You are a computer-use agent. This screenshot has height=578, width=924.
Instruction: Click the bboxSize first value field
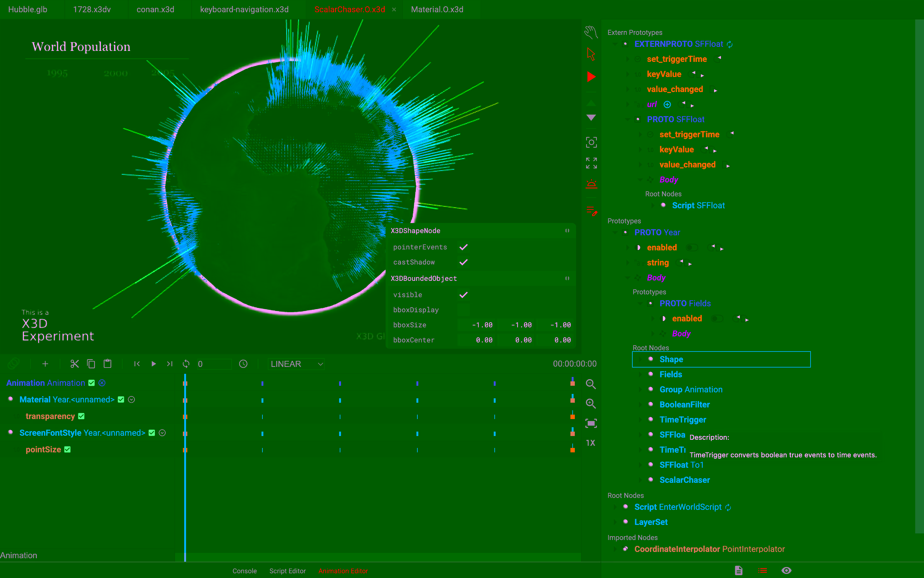[476, 325]
